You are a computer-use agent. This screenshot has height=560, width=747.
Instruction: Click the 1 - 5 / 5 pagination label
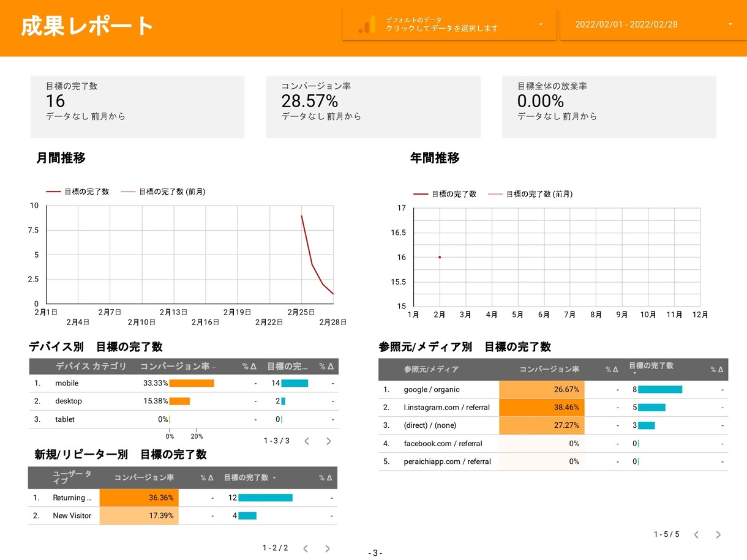666,534
